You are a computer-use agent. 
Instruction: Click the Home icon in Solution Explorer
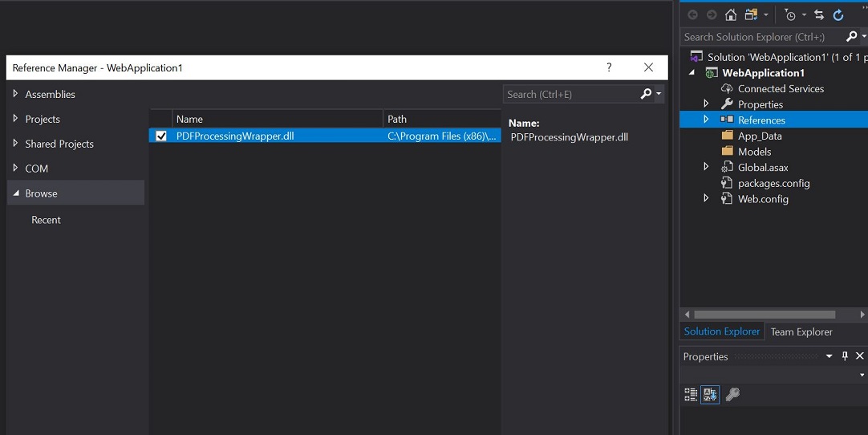click(730, 14)
